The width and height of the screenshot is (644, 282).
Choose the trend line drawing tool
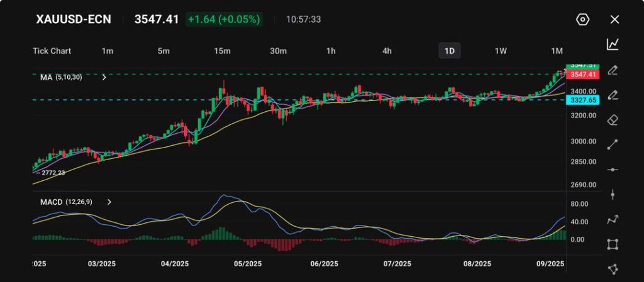click(x=613, y=144)
